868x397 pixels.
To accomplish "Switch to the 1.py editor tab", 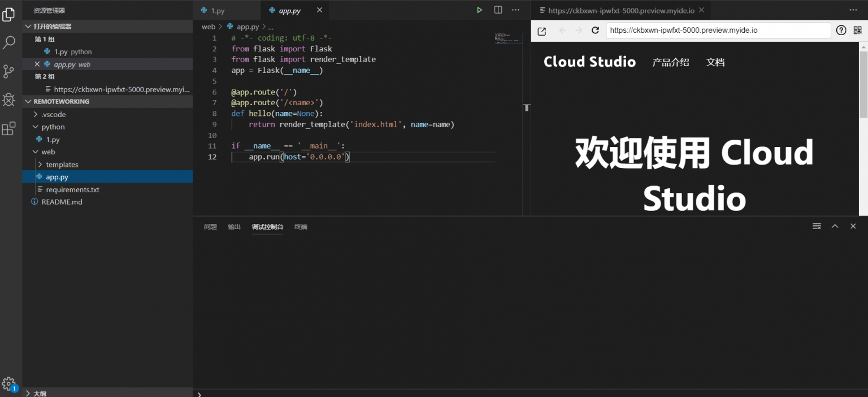I will coord(217,11).
